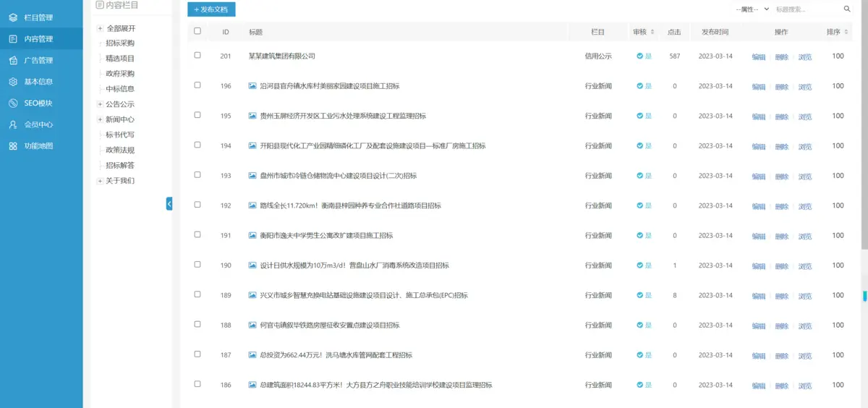Select 标书代写 in the content tree
Viewport: 868px width, 408px height.
pyautogui.click(x=120, y=135)
